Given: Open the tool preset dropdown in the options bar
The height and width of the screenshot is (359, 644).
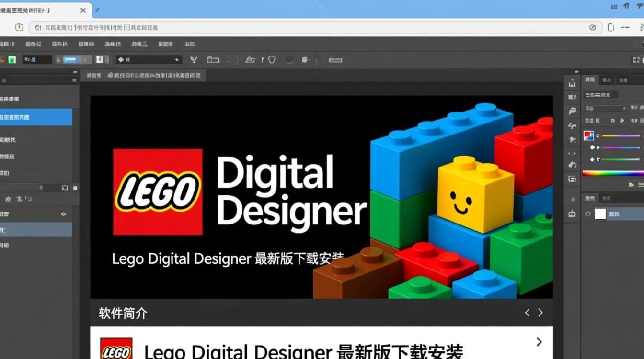Looking at the screenshot, I should pos(176,60).
